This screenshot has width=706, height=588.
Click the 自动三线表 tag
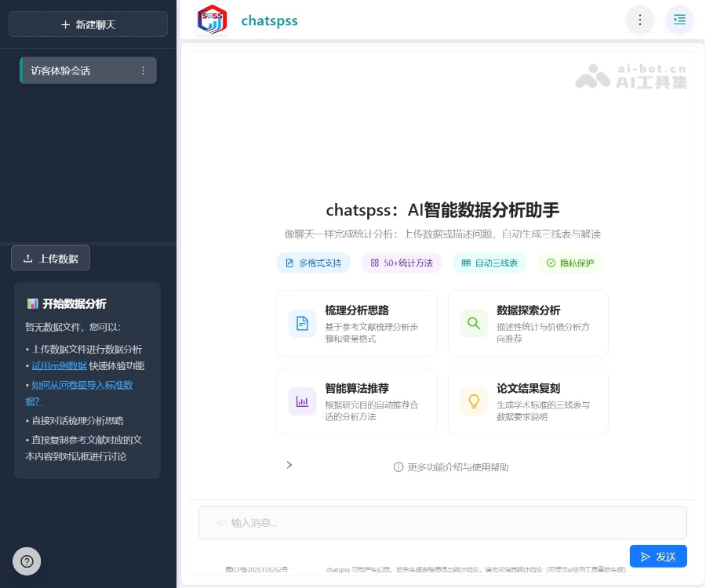point(489,263)
